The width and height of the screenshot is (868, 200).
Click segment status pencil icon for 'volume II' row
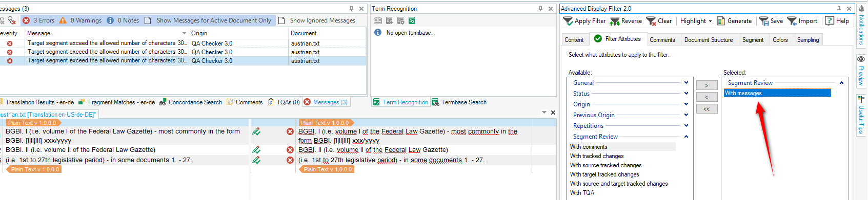pyautogui.click(x=256, y=150)
